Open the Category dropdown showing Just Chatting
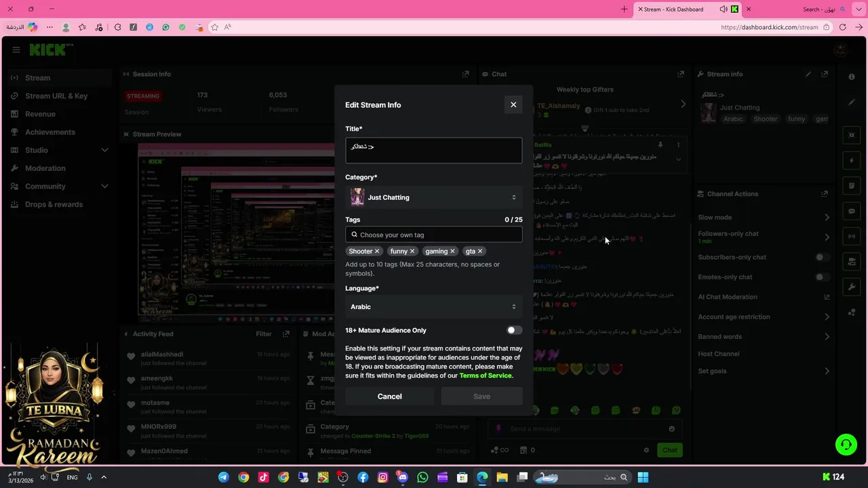The height and width of the screenshot is (488, 868). (x=434, y=197)
